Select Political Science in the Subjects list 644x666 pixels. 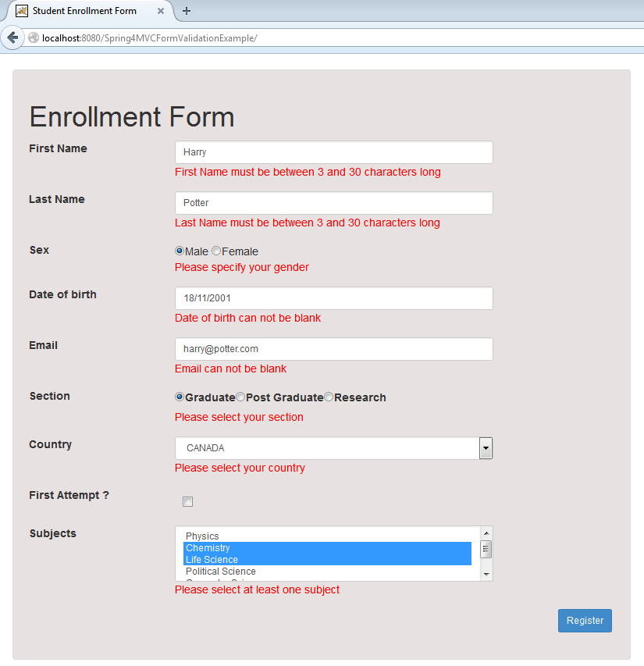220,572
